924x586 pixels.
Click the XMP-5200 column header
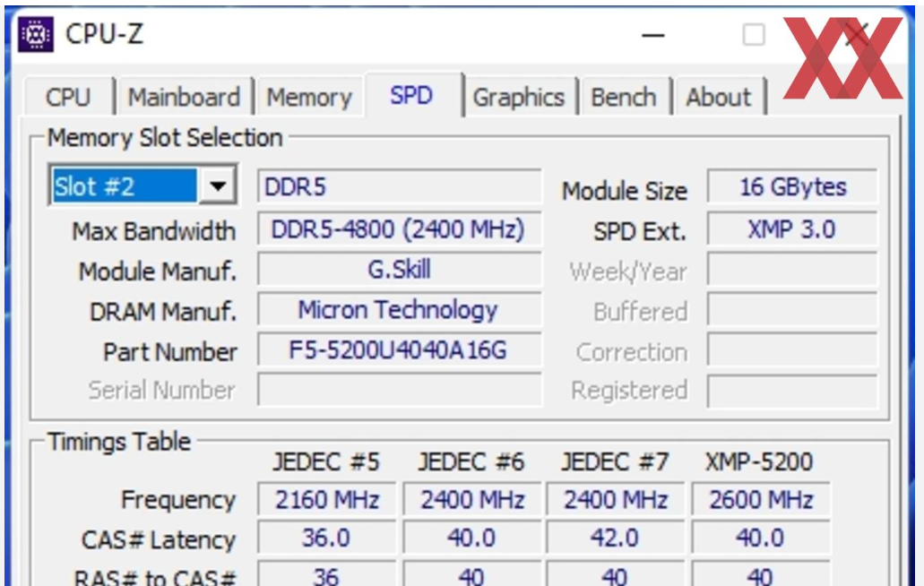pyautogui.click(x=759, y=461)
